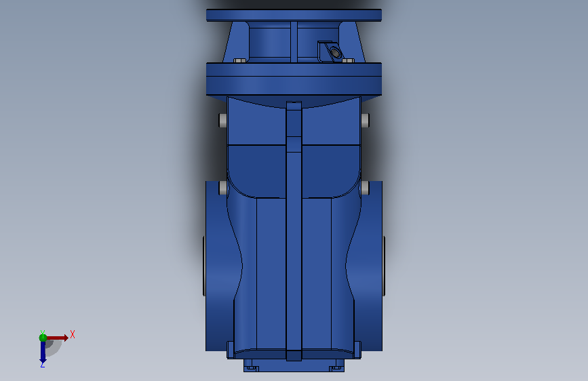This screenshot has width=588, height=381.
Task: Select the upper left silver bolt head
Action: click(222, 121)
